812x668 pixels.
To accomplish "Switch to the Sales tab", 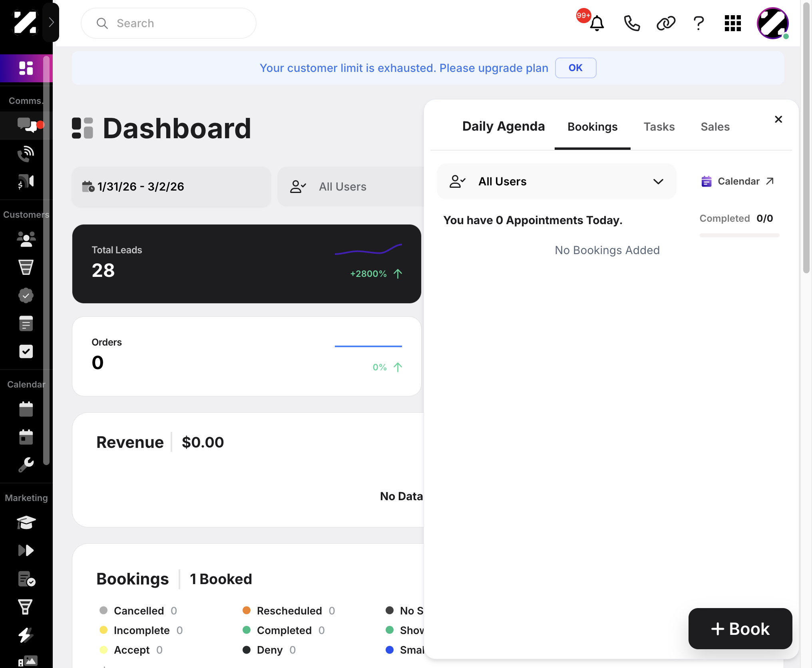I will point(715,127).
